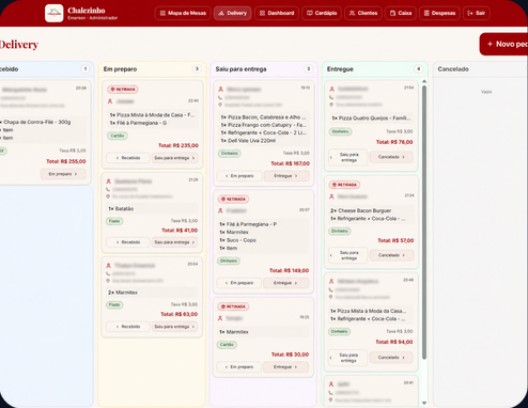The width and height of the screenshot is (528, 408).
Task: Return R$ 76,00 order to Saiu para entrega
Action: point(348,157)
